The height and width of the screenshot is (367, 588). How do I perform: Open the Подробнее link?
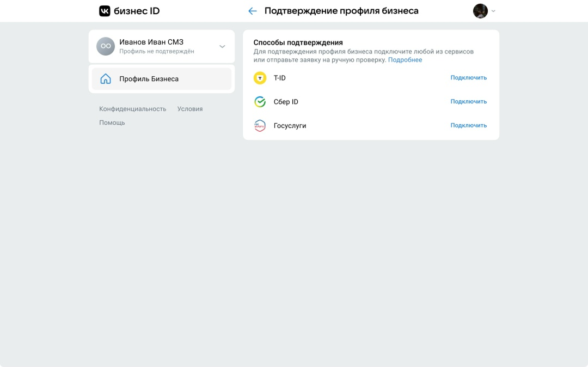click(405, 60)
